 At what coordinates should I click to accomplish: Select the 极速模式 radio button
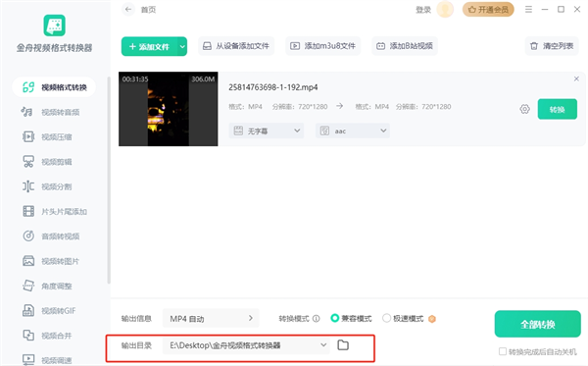point(386,318)
